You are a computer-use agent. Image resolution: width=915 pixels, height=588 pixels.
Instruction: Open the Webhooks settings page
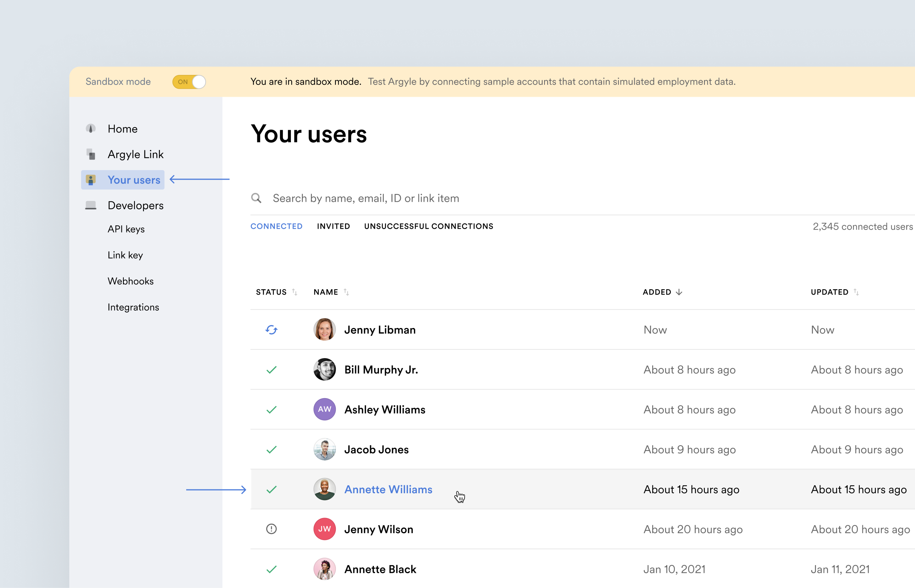131,281
